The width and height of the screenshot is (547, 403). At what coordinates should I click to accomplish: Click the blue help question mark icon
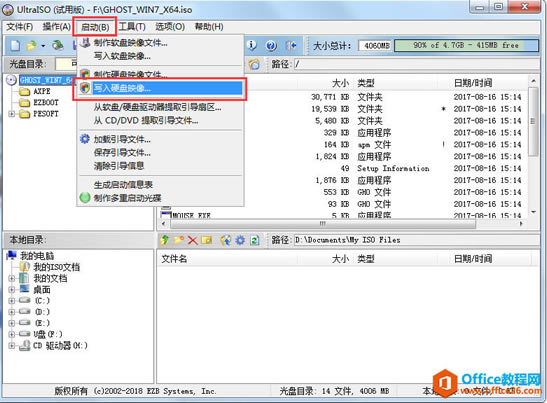coord(271,45)
